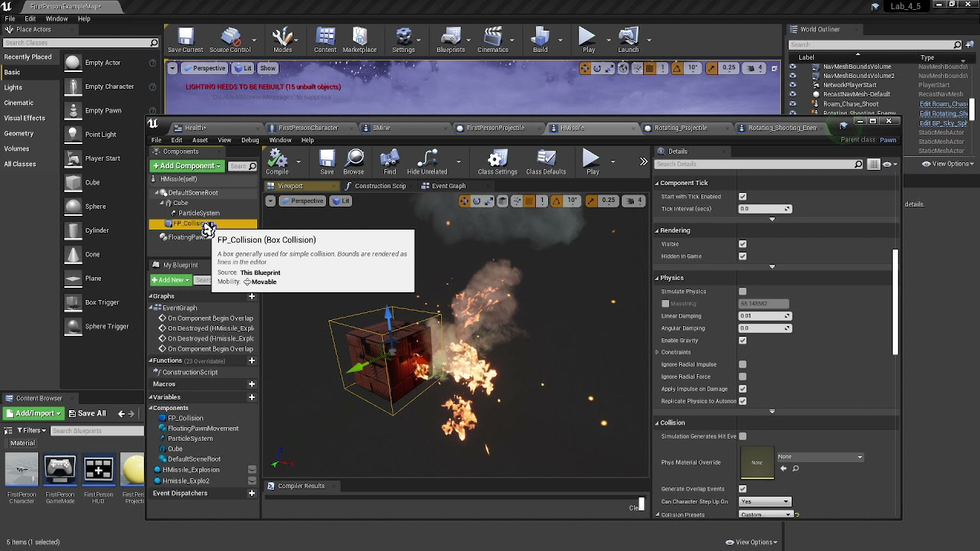Select Sphere Trigger placement item

[x=106, y=326]
